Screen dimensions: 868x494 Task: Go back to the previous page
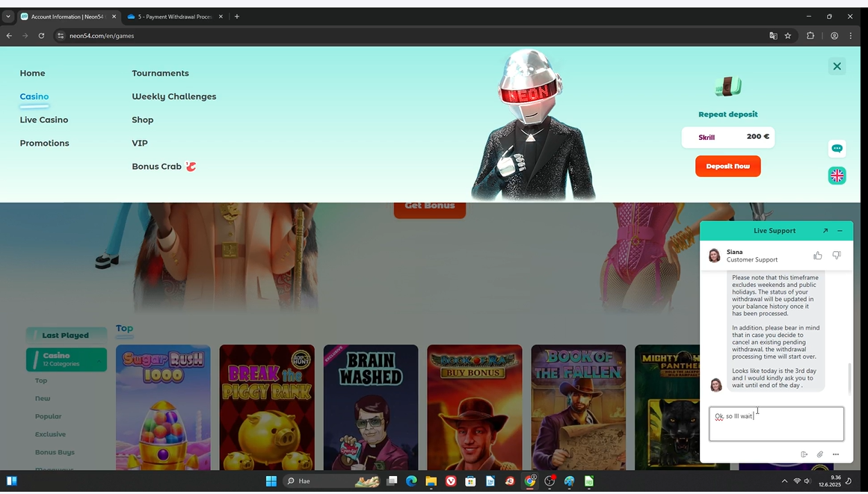click(10, 35)
